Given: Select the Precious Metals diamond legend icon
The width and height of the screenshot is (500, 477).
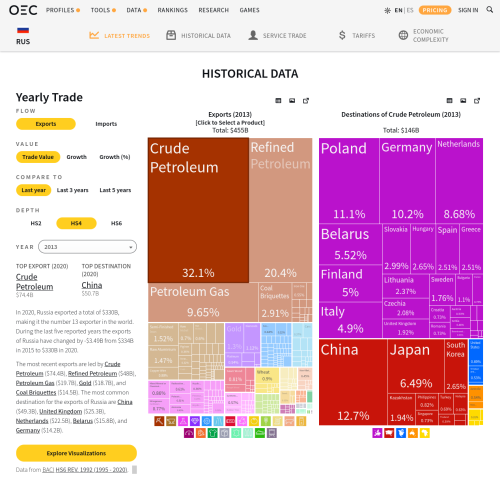Looking at the screenshot, I should pyautogui.click(x=195, y=421).
